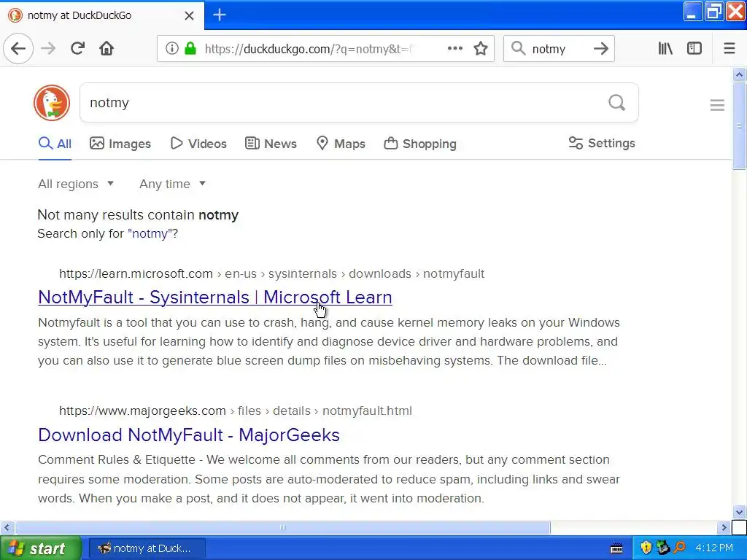Click the "notmy" exact search link
747x560 pixels.
tap(149, 234)
